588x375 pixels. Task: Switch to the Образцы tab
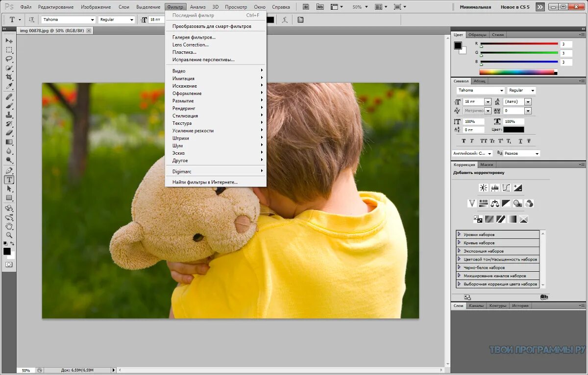tap(477, 35)
